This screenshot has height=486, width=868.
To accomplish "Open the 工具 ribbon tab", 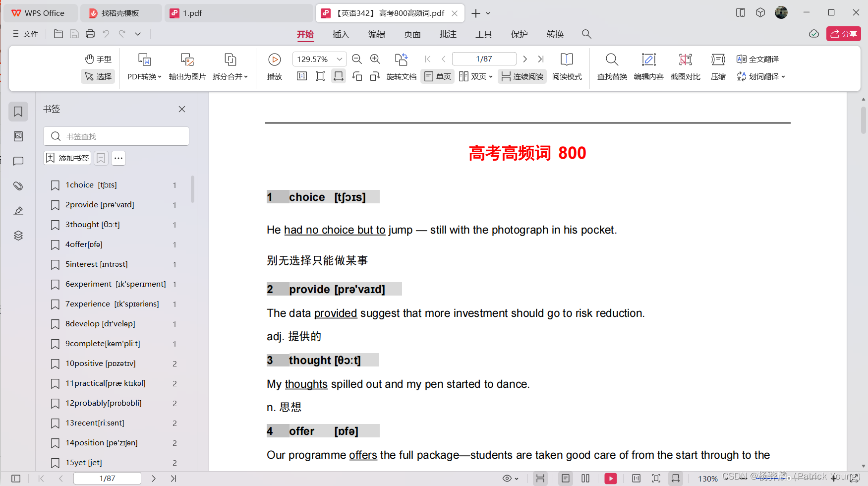I will click(x=483, y=34).
